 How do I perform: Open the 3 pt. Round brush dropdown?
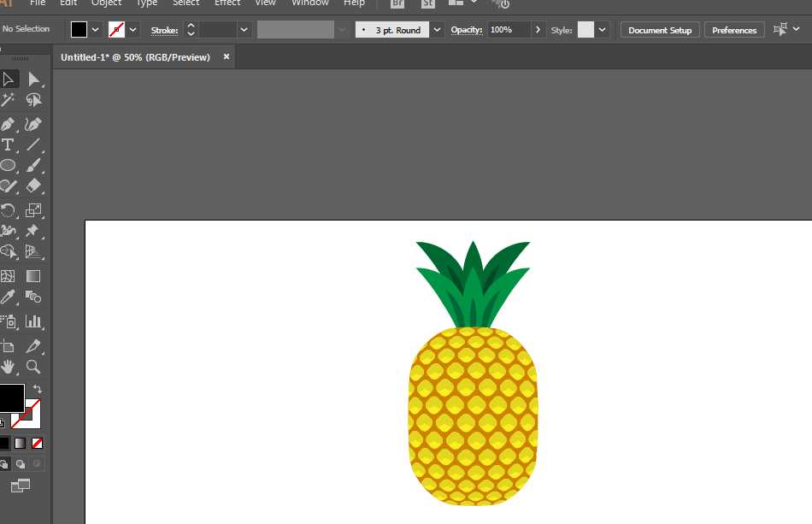coord(437,30)
